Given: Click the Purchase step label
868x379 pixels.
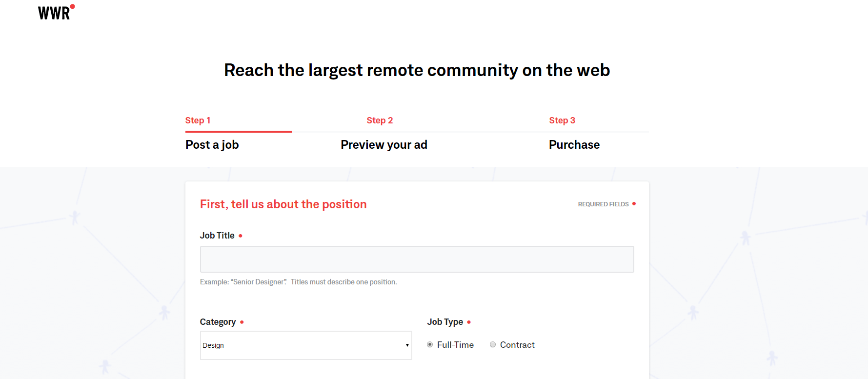Looking at the screenshot, I should tap(574, 145).
